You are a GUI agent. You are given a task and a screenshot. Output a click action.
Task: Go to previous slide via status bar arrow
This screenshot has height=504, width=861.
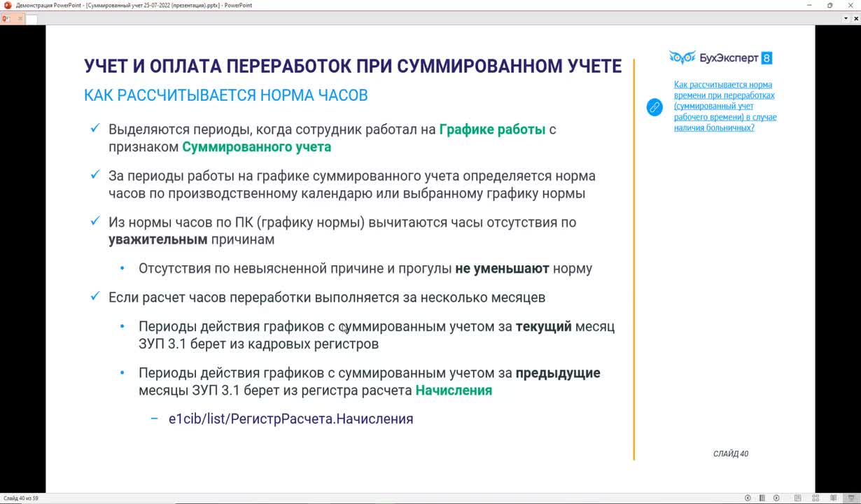(748, 498)
